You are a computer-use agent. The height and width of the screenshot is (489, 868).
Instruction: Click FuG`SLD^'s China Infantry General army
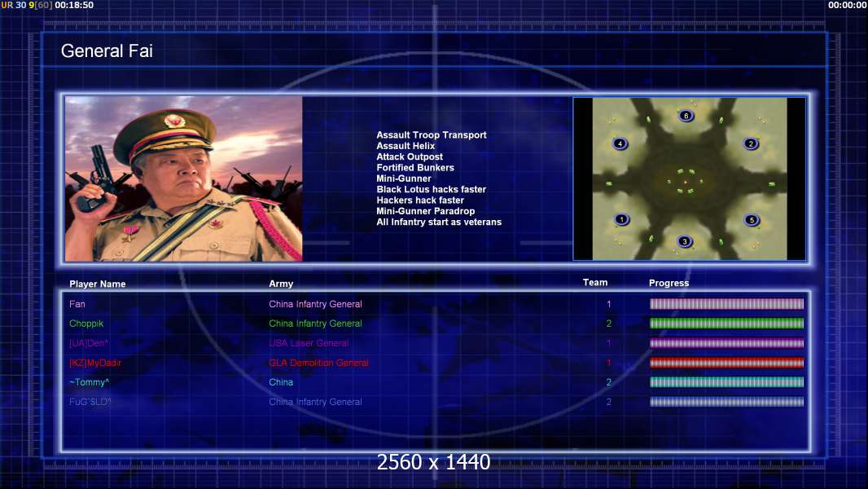point(316,402)
